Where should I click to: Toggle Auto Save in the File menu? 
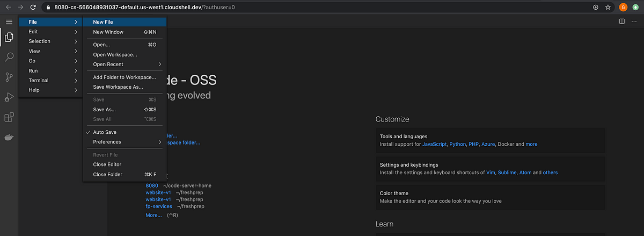tap(125, 132)
